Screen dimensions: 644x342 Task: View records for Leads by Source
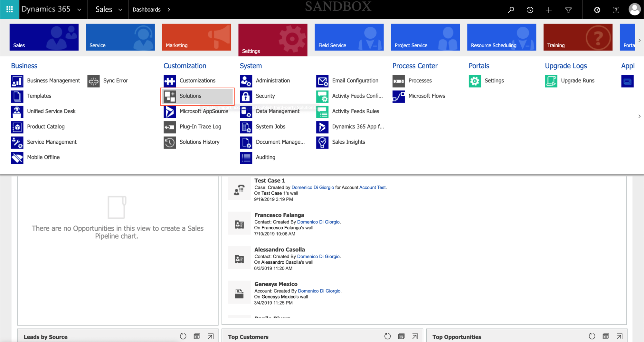click(197, 336)
